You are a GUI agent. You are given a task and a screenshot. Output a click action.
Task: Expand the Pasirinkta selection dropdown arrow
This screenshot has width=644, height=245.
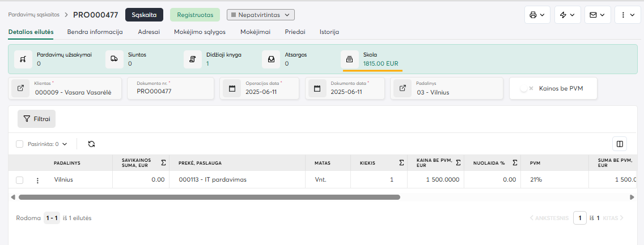point(65,144)
